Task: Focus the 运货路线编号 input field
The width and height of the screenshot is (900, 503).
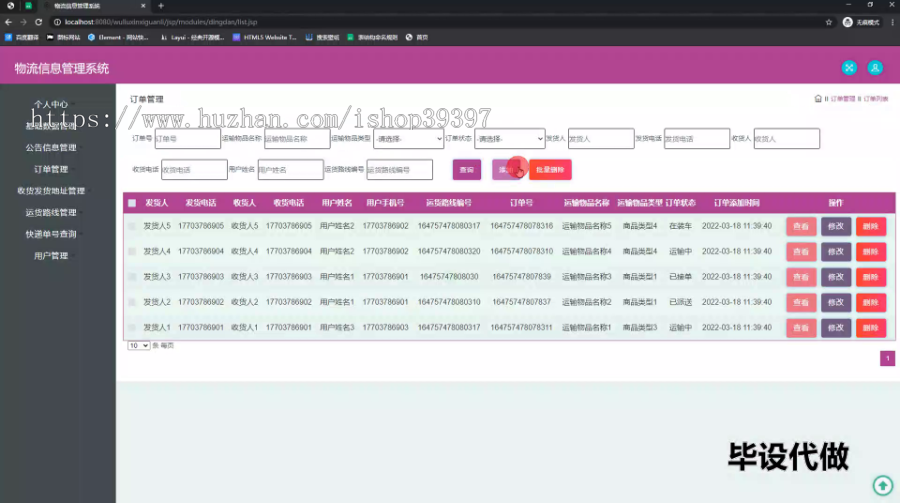Action: click(399, 169)
